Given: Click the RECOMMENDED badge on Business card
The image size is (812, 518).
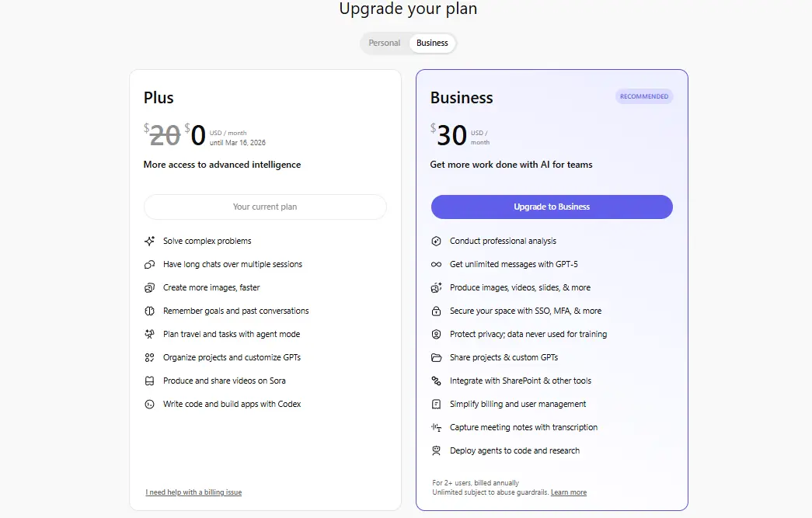Looking at the screenshot, I should [x=644, y=96].
